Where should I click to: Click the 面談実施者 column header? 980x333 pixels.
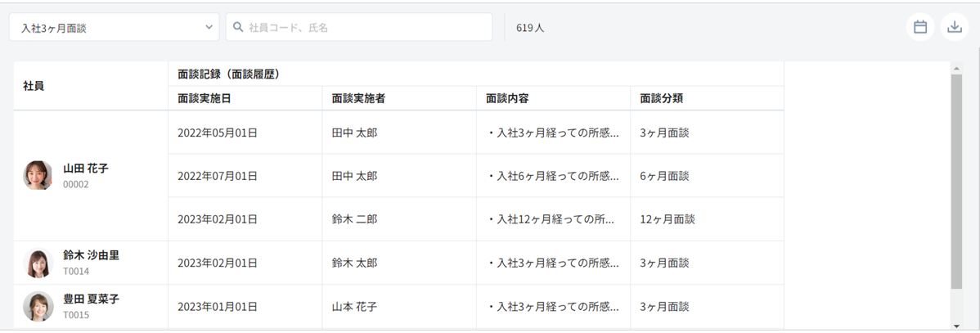358,98
